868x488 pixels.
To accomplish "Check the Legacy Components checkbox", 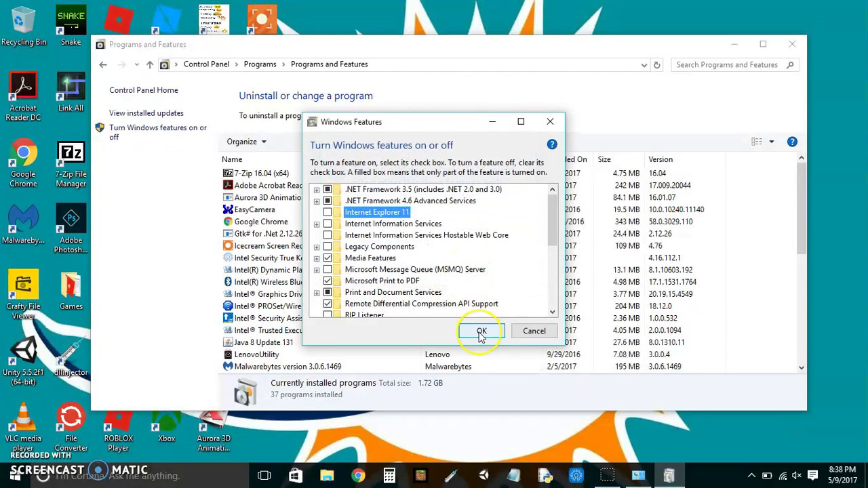I will 328,247.
